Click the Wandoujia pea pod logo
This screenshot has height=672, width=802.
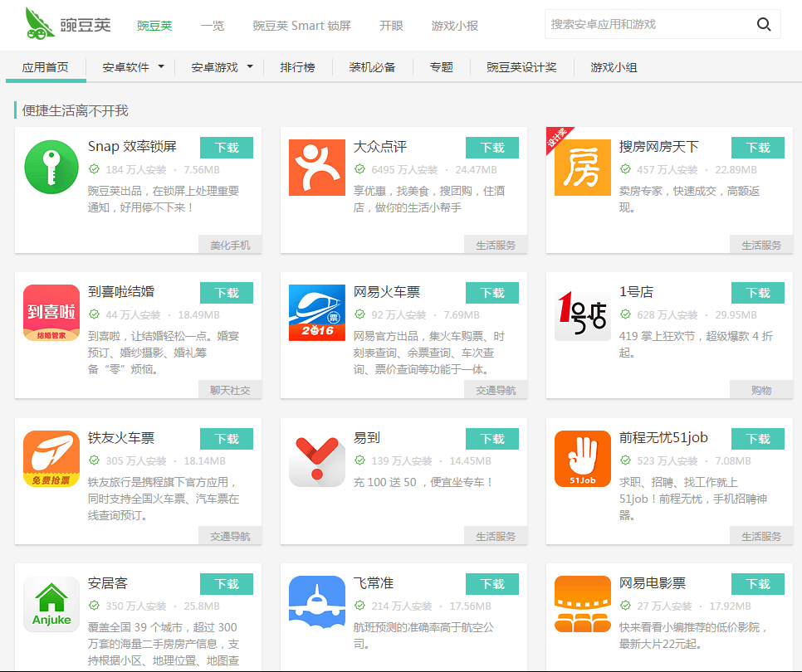coord(40,23)
